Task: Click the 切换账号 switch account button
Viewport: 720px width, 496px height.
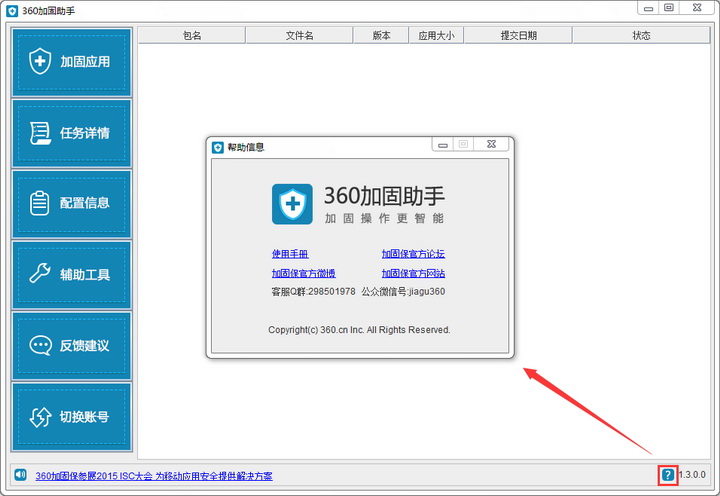Action: [72, 417]
